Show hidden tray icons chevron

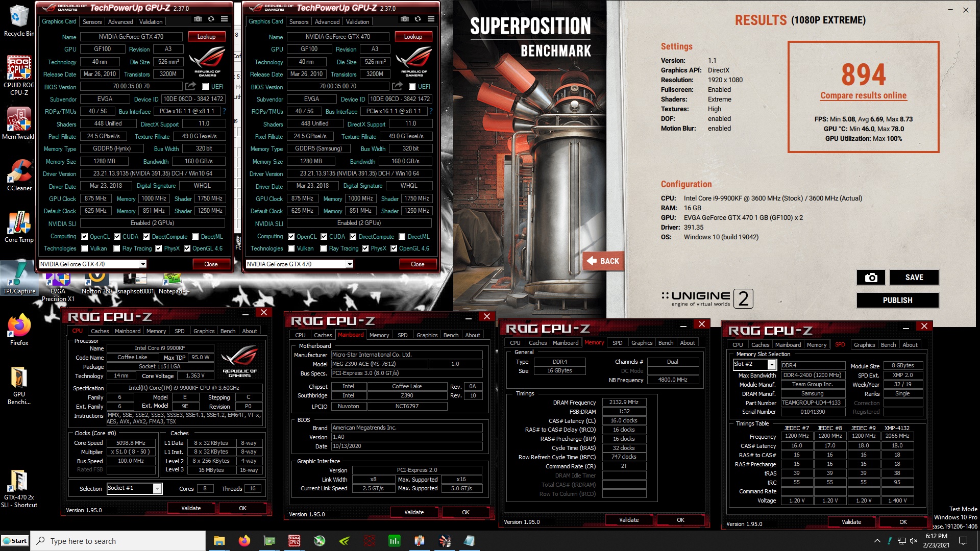point(877,541)
